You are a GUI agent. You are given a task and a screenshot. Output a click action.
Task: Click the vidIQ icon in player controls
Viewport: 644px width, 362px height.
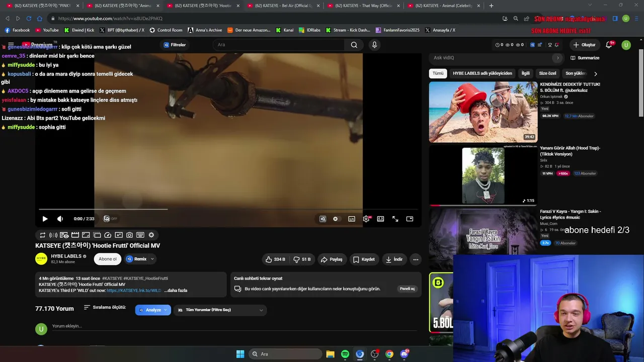pyautogui.click(x=323, y=219)
